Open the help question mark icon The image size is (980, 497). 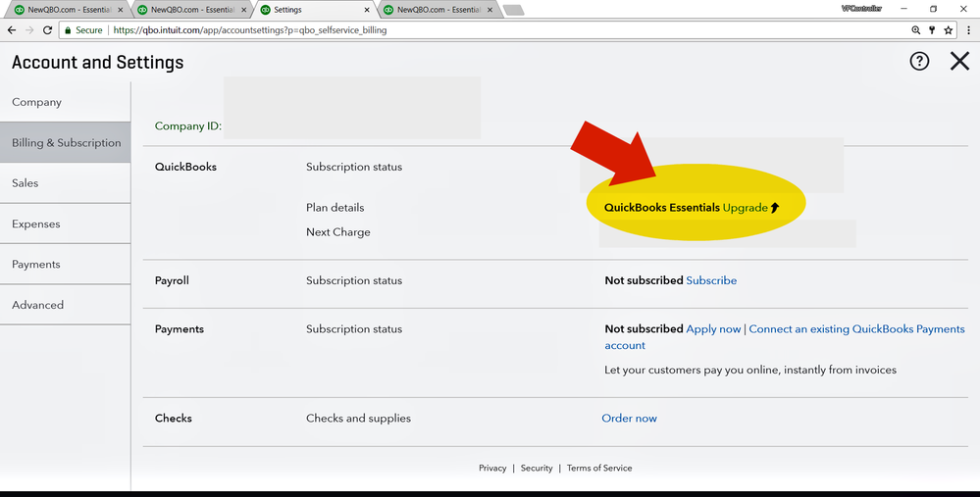919,61
